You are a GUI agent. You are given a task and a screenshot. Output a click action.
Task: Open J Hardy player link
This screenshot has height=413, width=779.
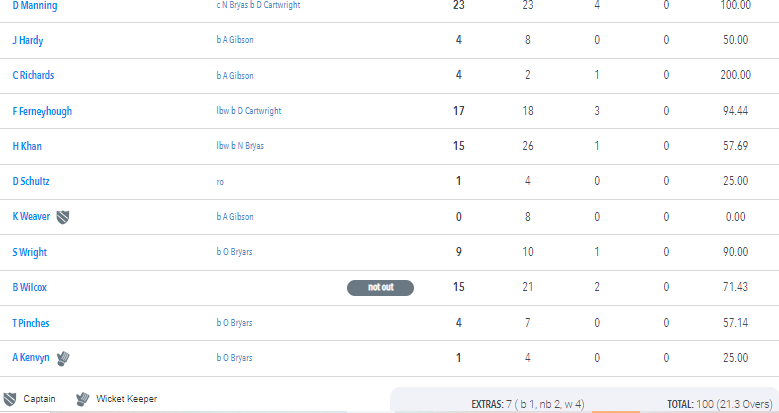tap(28, 40)
